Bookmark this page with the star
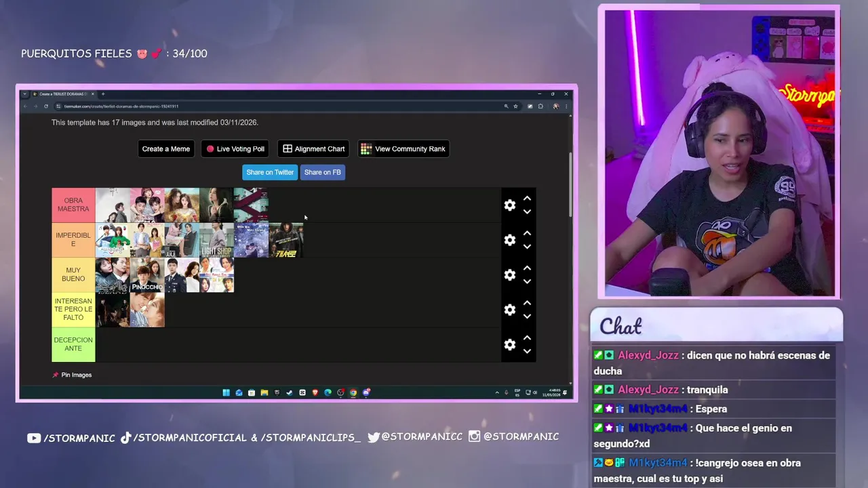The width and height of the screenshot is (868, 488). click(x=515, y=106)
